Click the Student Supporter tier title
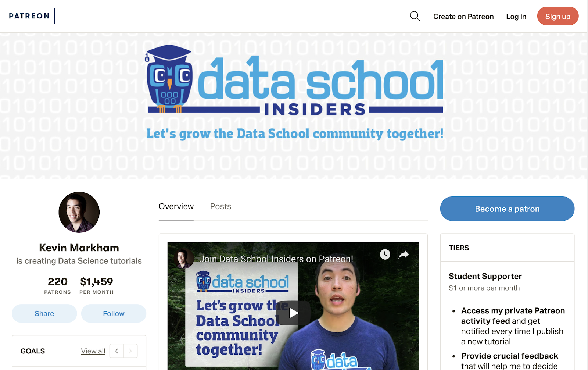The width and height of the screenshot is (588, 370). click(485, 276)
